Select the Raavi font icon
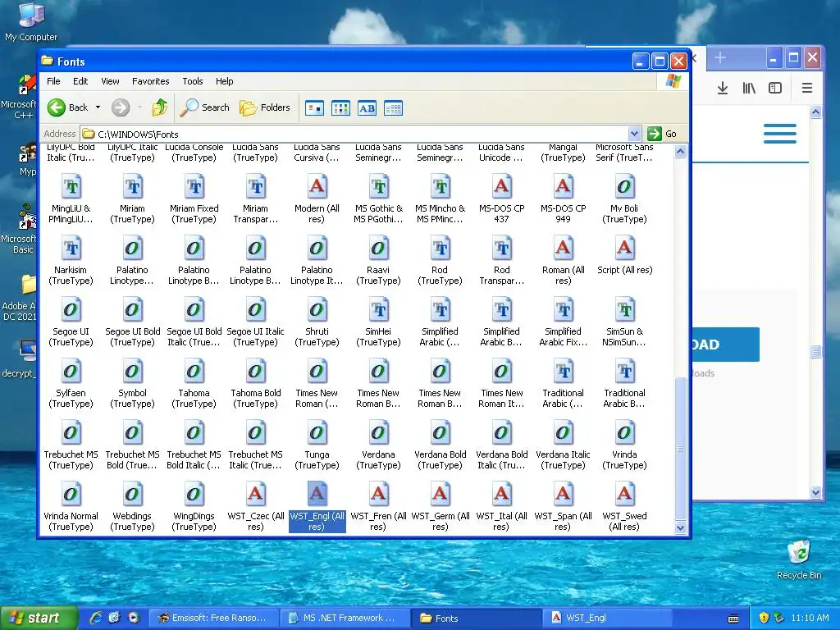 point(378,248)
